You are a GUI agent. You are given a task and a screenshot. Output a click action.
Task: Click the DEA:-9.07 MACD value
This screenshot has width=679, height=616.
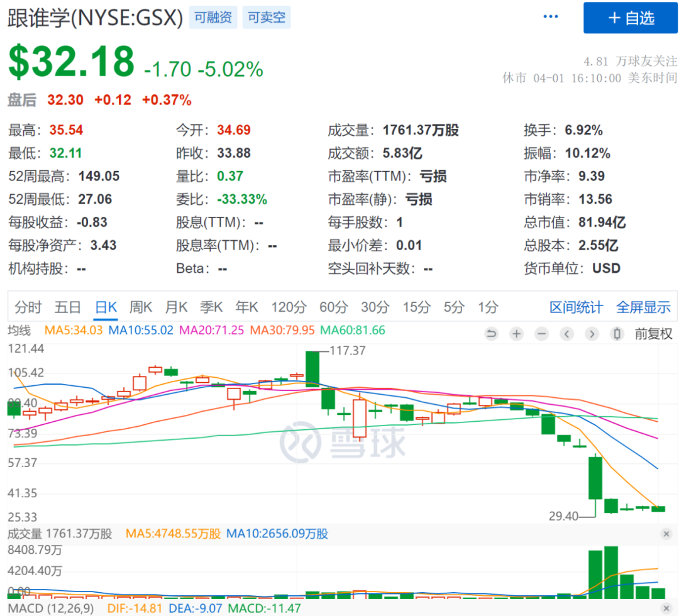[x=196, y=608]
